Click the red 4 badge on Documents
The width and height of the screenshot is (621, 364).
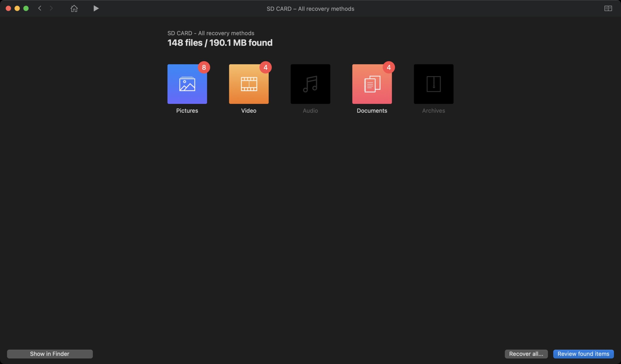(389, 67)
